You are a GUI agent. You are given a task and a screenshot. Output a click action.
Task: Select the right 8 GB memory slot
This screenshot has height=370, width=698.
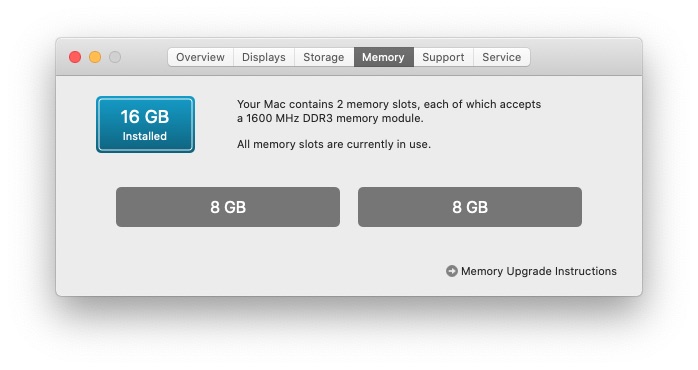pos(470,207)
